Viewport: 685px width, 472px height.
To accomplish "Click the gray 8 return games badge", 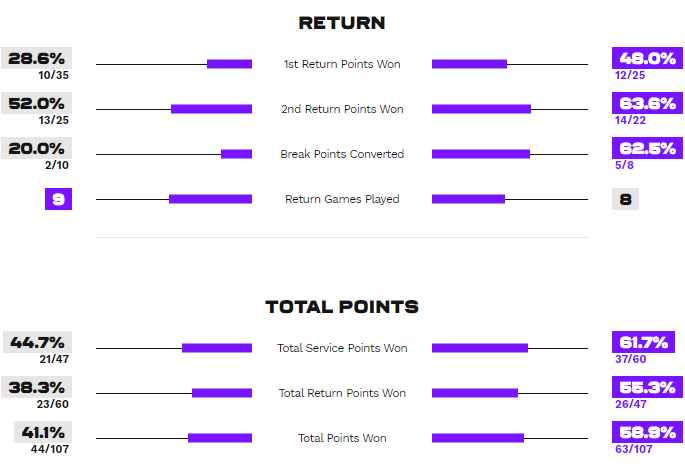I will [626, 199].
